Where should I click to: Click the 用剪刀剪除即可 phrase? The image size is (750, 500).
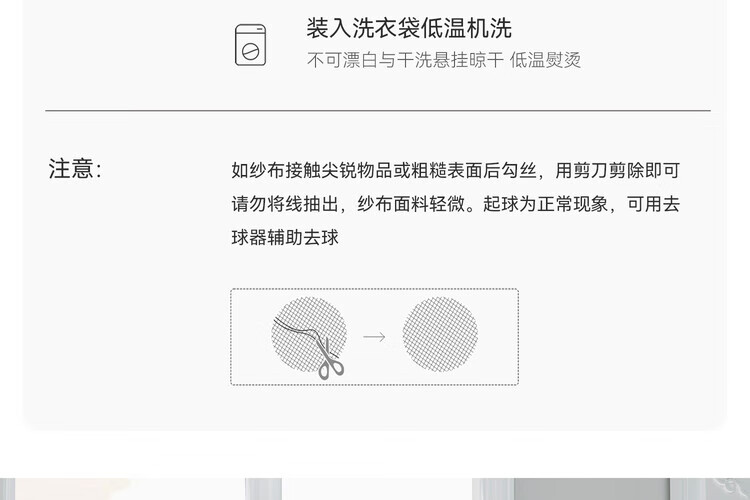tap(617, 170)
